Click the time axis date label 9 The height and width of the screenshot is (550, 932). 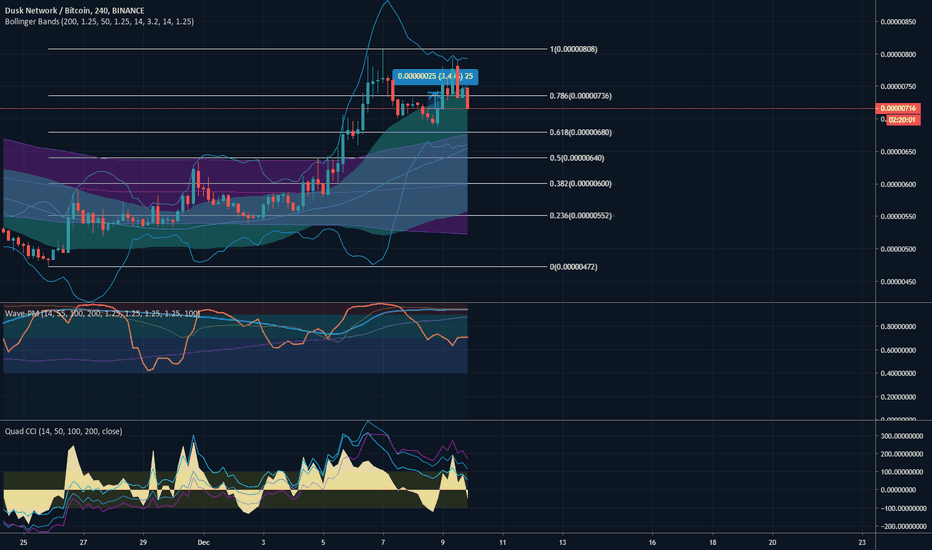click(443, 542)
